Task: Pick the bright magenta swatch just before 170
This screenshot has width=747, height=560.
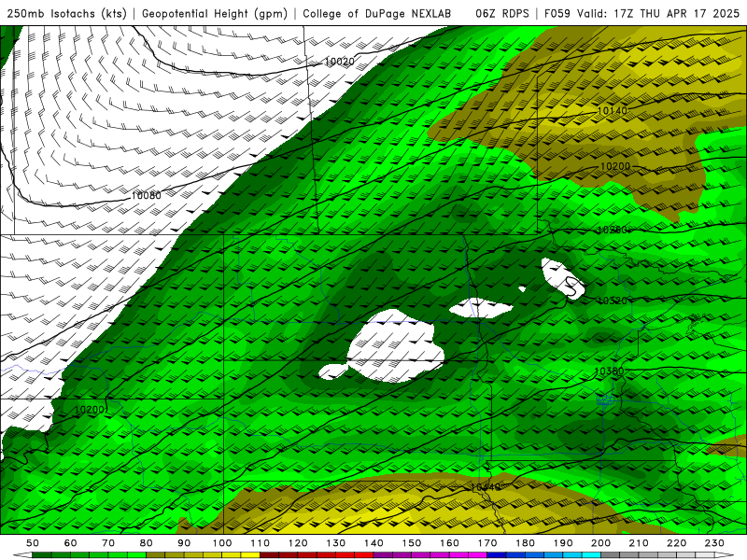Action: [x=478, y=555]
